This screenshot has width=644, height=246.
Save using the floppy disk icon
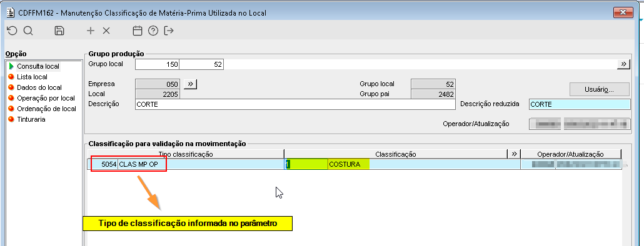pyautogui.click(x=59, y=31)
